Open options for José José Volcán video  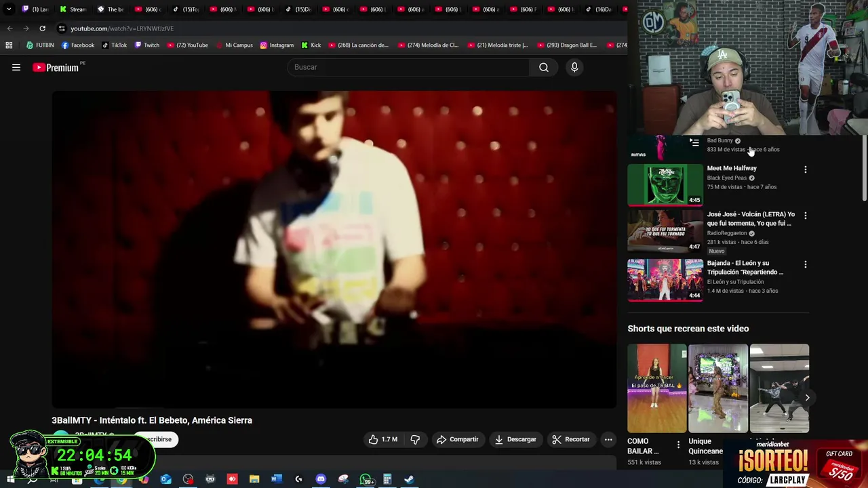pos(805,216)
